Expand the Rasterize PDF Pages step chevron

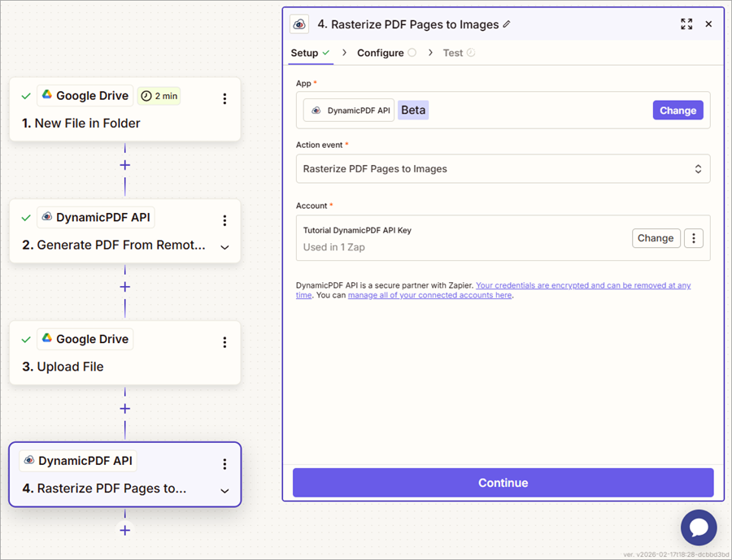[224, 491]
